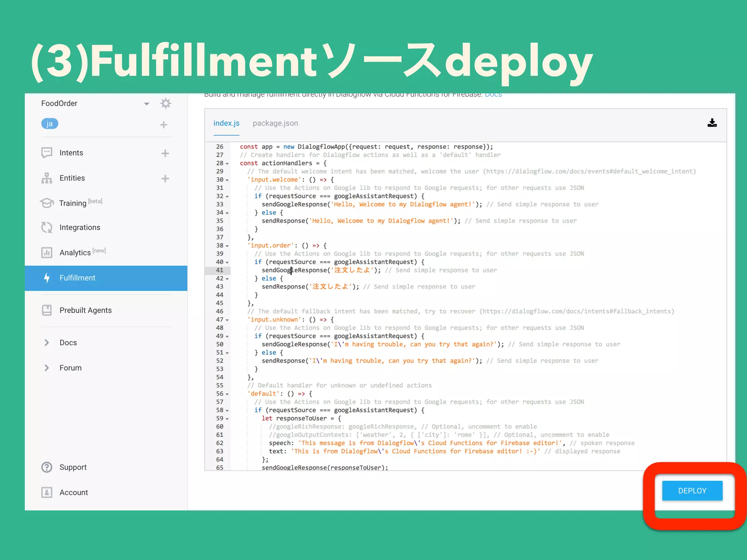The height and width of the screenshot is (560, 747).
Task: Click 'input.order' key in code
Action: point(271,245)
